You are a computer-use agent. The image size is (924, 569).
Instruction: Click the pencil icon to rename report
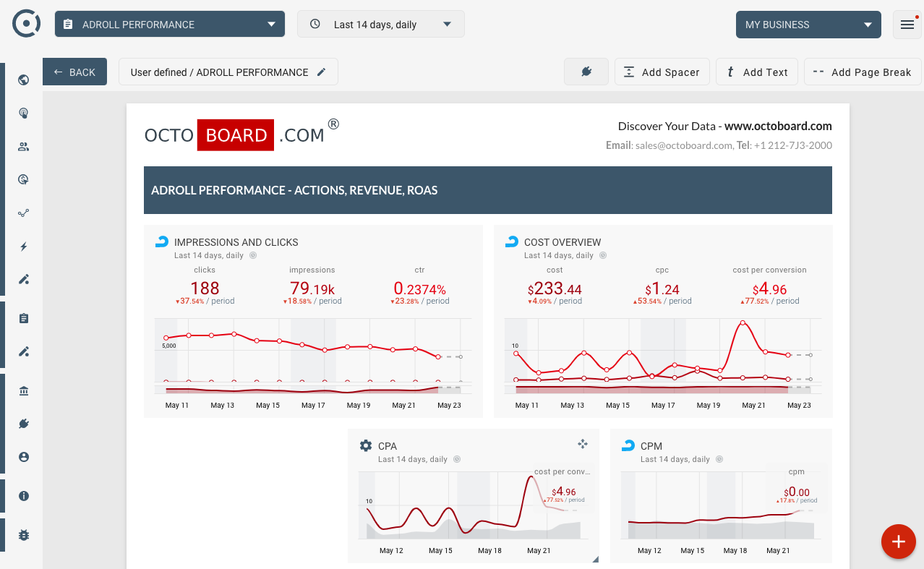coord(322,72)
